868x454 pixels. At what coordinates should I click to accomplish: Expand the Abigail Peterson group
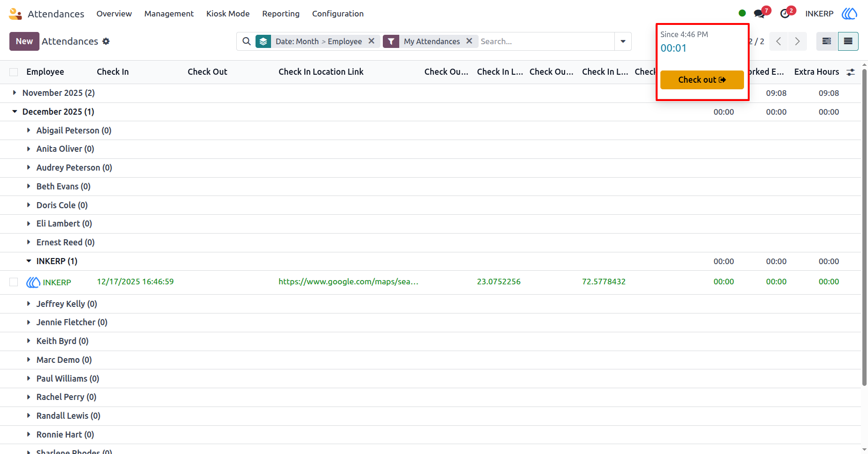[29, 130]
